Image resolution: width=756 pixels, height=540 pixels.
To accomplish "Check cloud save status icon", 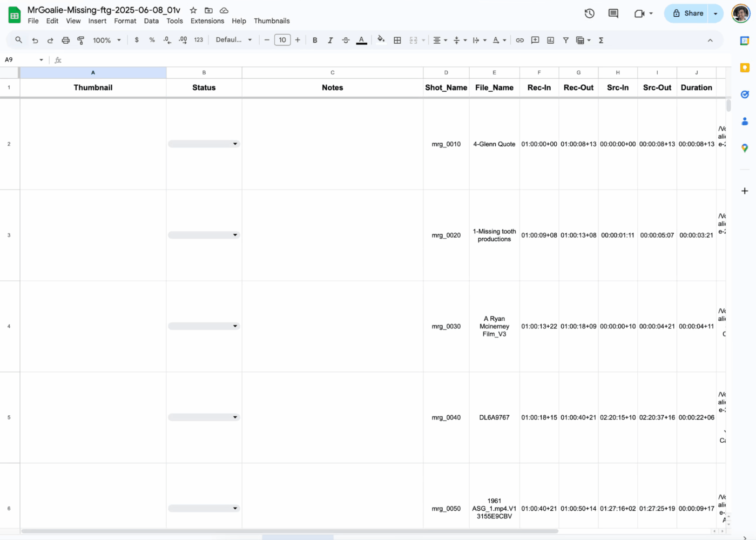I will [x=224, y=10].
